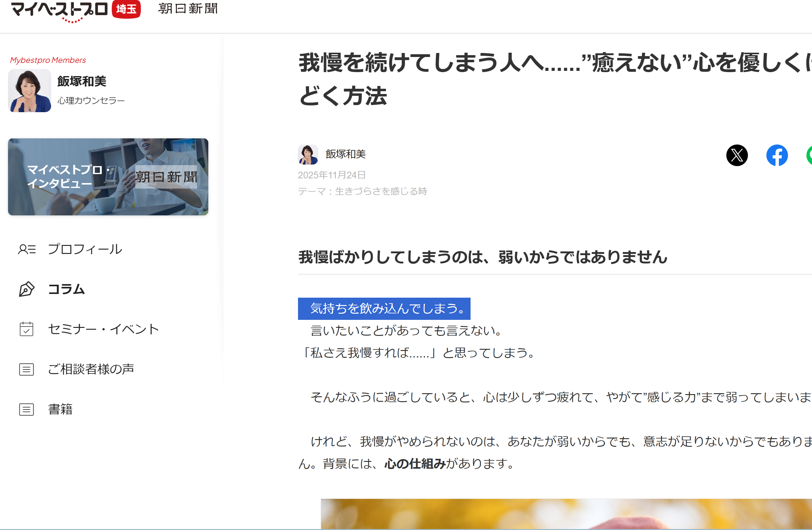The width and height of the screenshot is (812, 530).
Task: Click the sidebar profile photo of 飯塚和美
Action: (30, 90)
